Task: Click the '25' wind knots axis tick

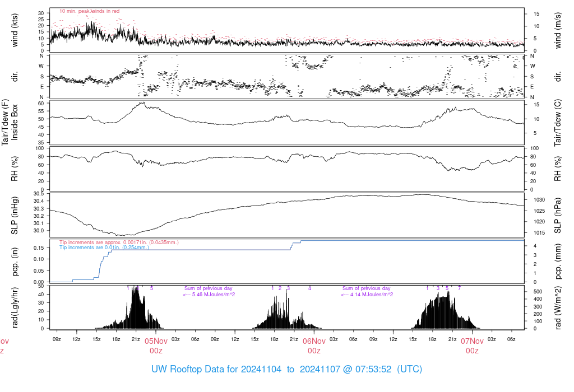Action: pyautogui.click(x=41, y=20)
